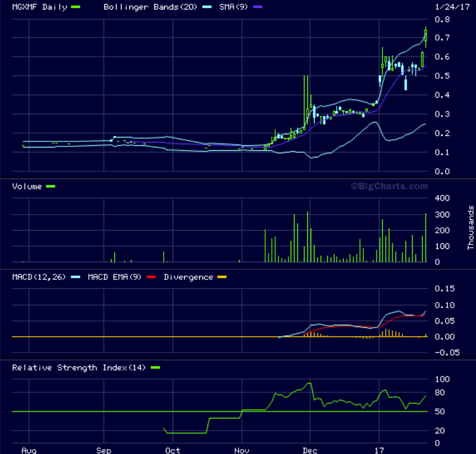
Task: Click the 0.8 price axis label
Action: 442,19
